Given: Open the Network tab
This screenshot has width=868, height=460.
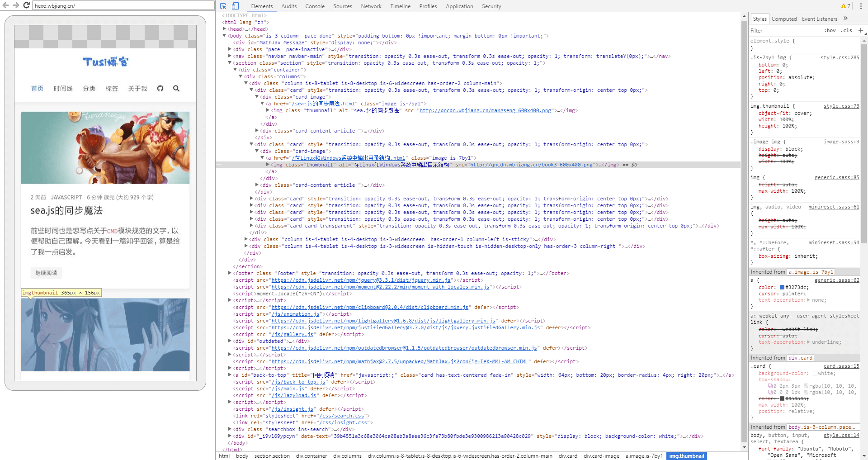Looking at the screenshot, I should click(371, 6).
